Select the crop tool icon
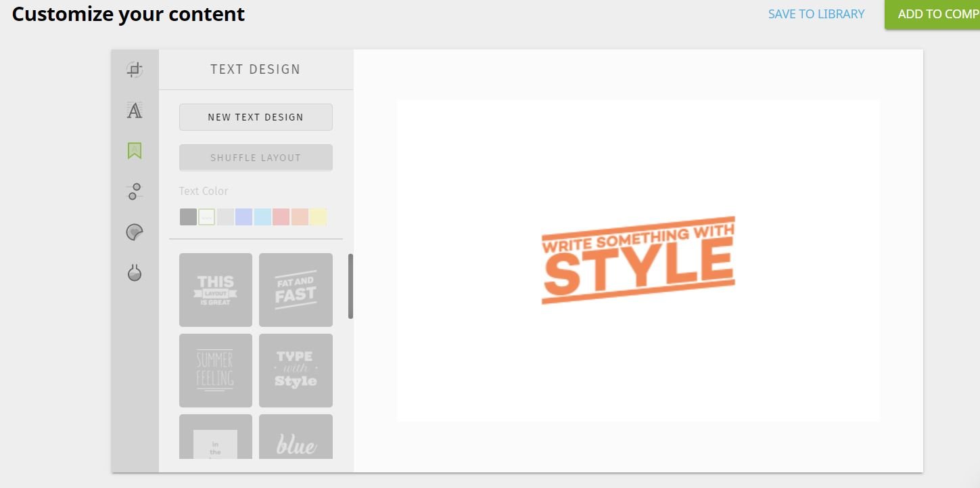Viewport: 980px width, 488px height. coord(135,70)
